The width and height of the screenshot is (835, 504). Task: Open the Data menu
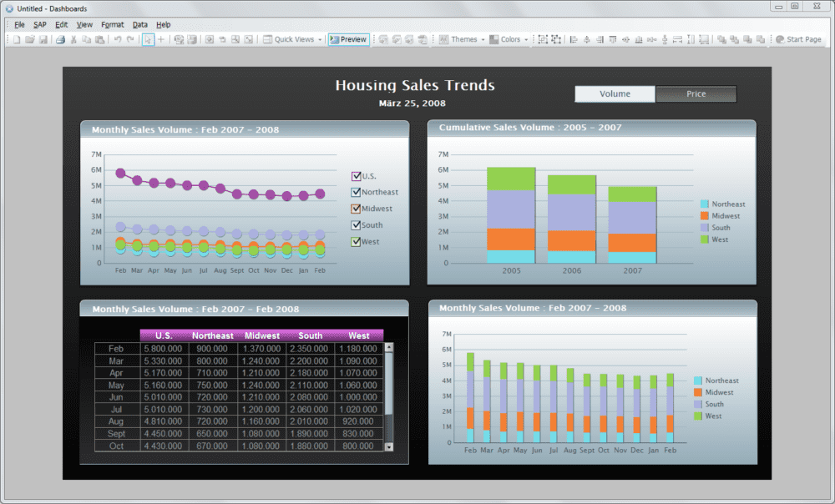point(139,24)
